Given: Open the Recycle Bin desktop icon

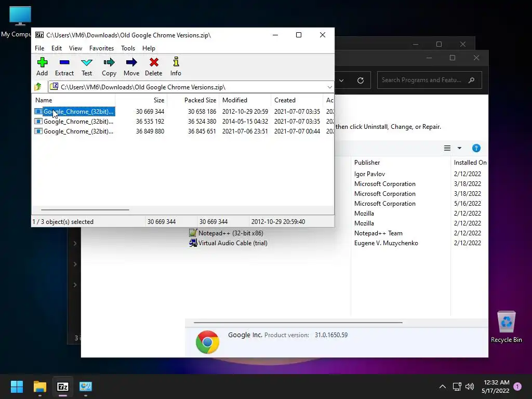Looking at the screenshot, I should pos(506,327).
